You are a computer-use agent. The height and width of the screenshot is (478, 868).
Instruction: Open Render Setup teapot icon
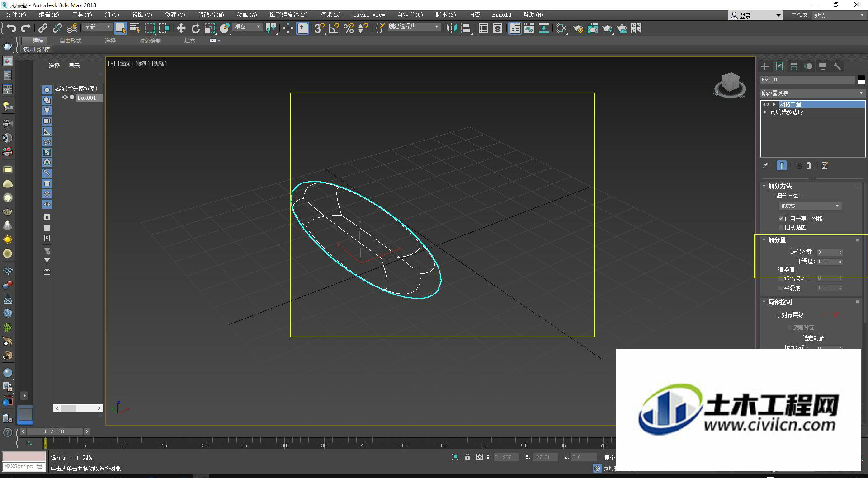pos(578,28)
